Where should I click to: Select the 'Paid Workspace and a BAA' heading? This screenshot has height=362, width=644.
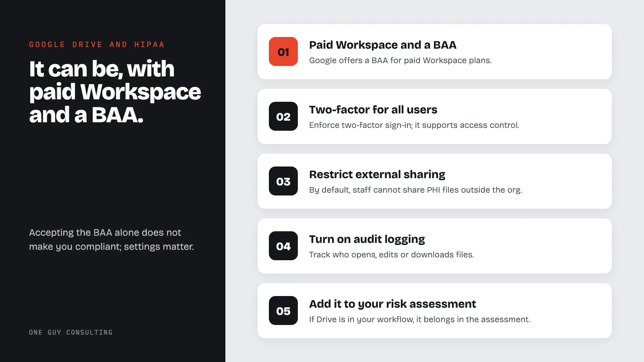pyautogui.click(x=383, y=45)
